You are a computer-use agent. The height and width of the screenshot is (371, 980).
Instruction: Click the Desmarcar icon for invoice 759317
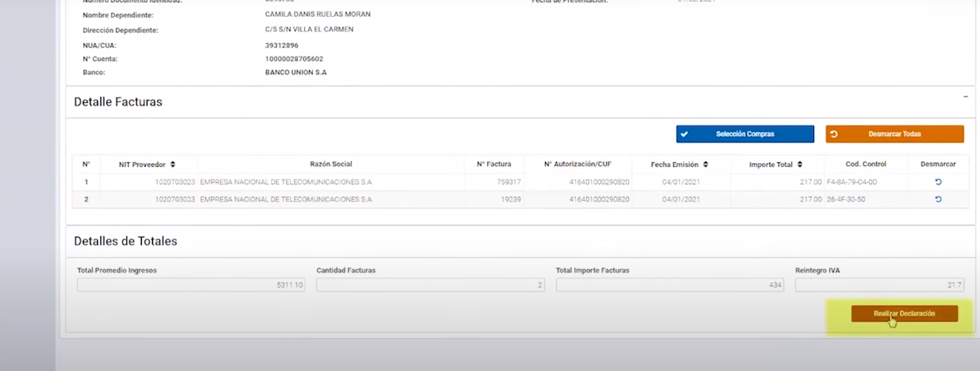(x=938, y=181)
